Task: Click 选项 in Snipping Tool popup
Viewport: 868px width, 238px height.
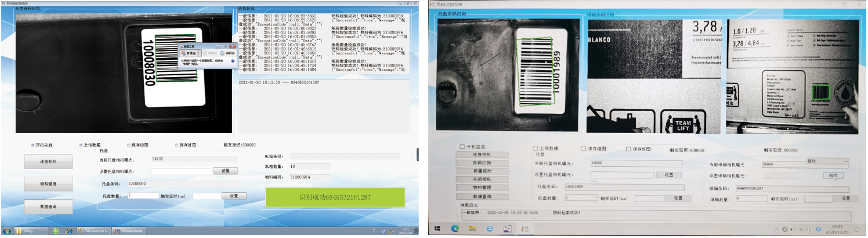Action: (x=227, y=53)
